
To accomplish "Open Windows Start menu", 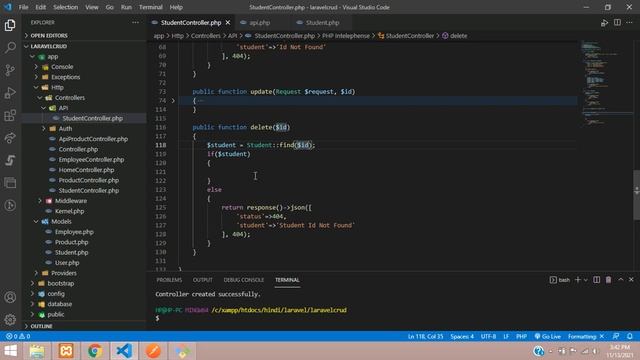I will [x=10, y=351].
